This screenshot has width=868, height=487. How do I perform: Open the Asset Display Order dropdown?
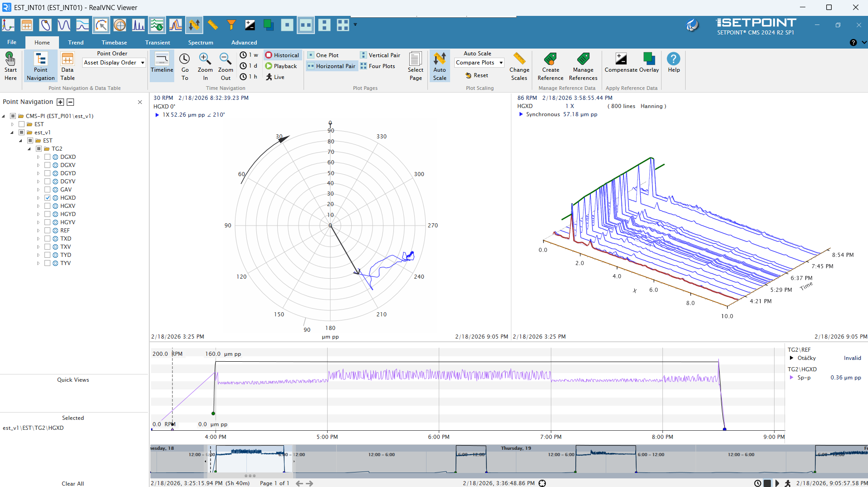(x=114, y=63)
